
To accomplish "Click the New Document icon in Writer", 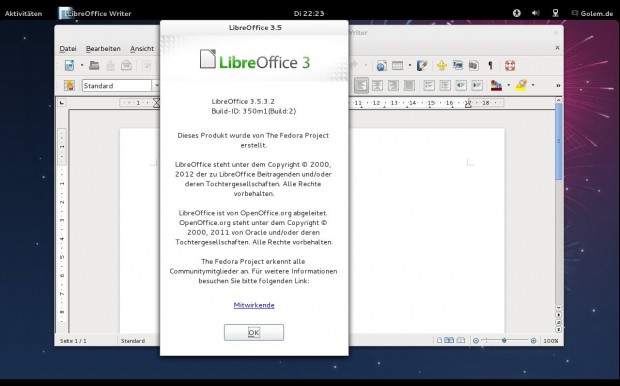I will pyautogui.click(x=70, y=65).
